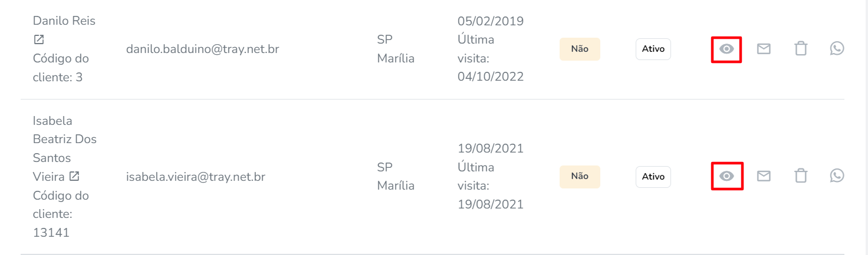The height and width of the screenshot is (255, 868).
Task: Click the Não badge in Danilo's row
Action: coord(580,49)
